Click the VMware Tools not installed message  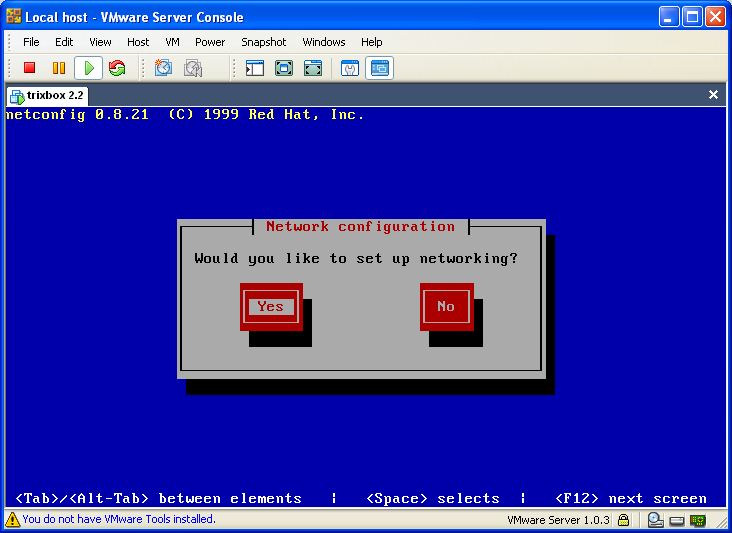tap(119, 519)
